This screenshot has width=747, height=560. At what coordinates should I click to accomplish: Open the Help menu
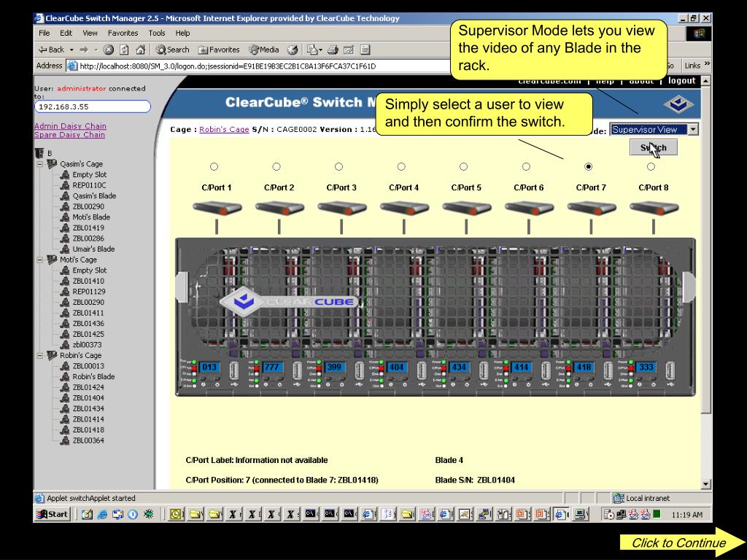click(182, 33)
